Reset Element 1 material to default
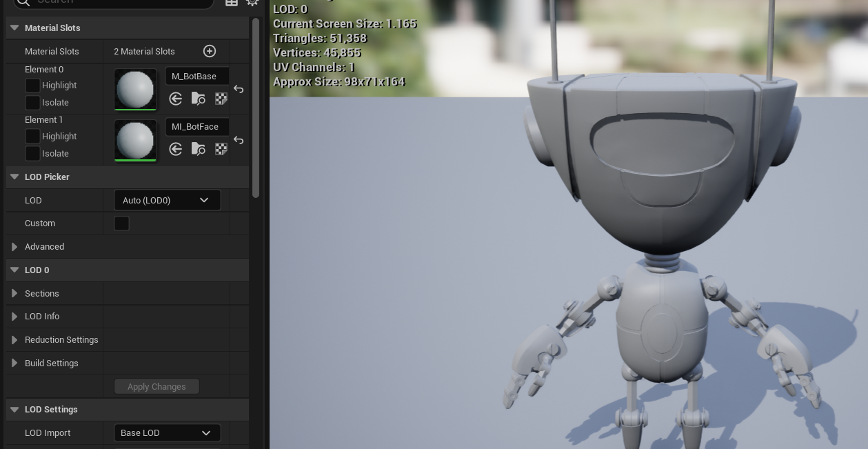The image size is (868, 449). coord(239,140)
